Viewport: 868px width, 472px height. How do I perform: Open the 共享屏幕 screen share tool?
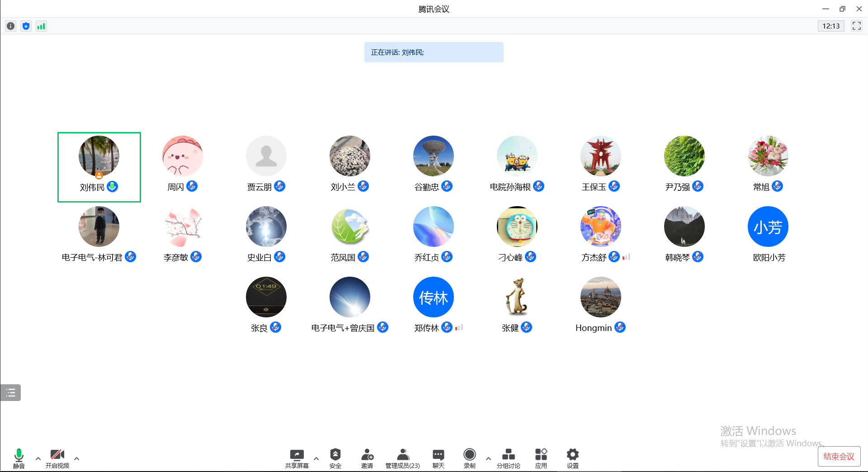click(x=297, y=458)
